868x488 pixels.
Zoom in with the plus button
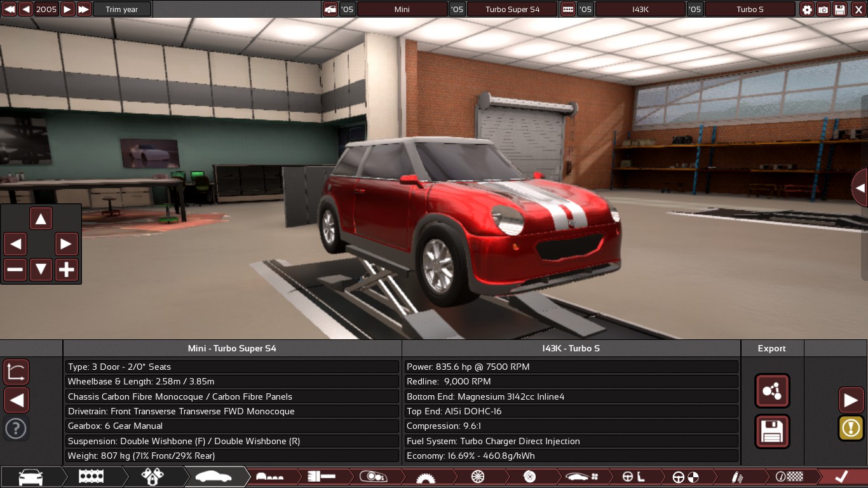click(x=67, y=269)
